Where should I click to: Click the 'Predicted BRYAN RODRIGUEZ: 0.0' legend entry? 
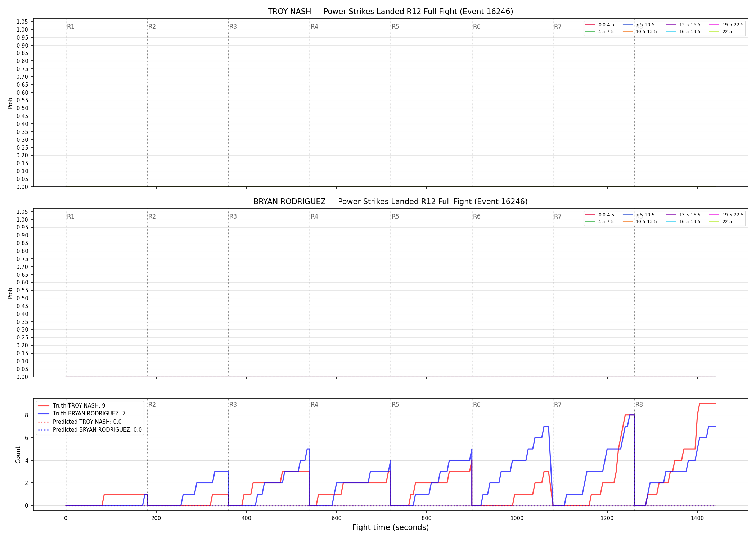coord(90,430)
